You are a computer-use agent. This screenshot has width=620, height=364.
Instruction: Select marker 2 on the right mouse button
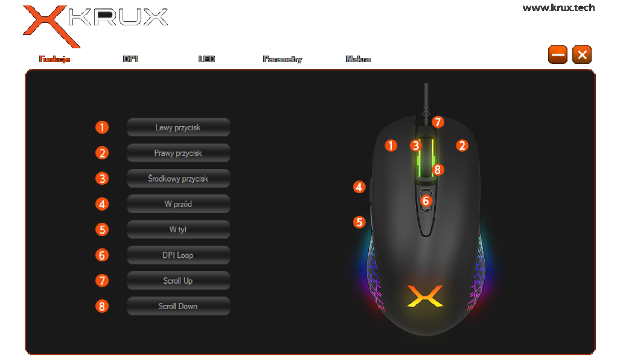(462, 145)
